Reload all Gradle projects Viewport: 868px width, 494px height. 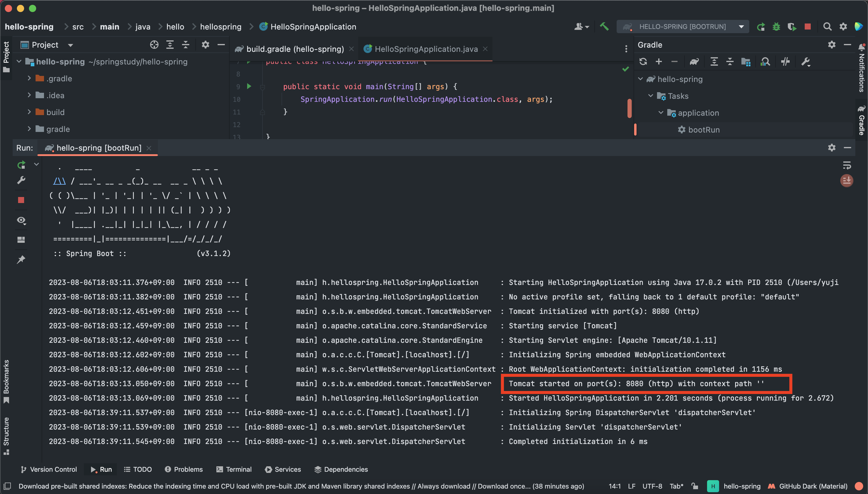click(643, 62)
